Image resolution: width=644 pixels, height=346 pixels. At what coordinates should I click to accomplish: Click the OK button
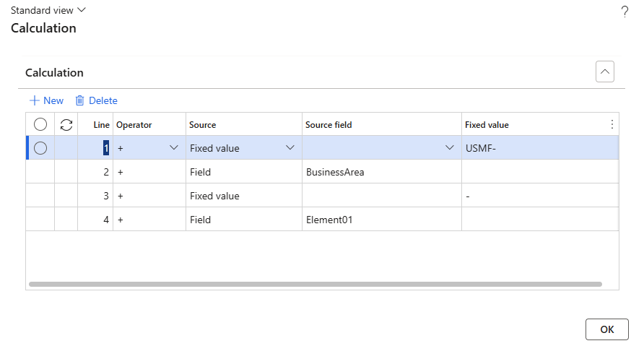pos(606,329)
